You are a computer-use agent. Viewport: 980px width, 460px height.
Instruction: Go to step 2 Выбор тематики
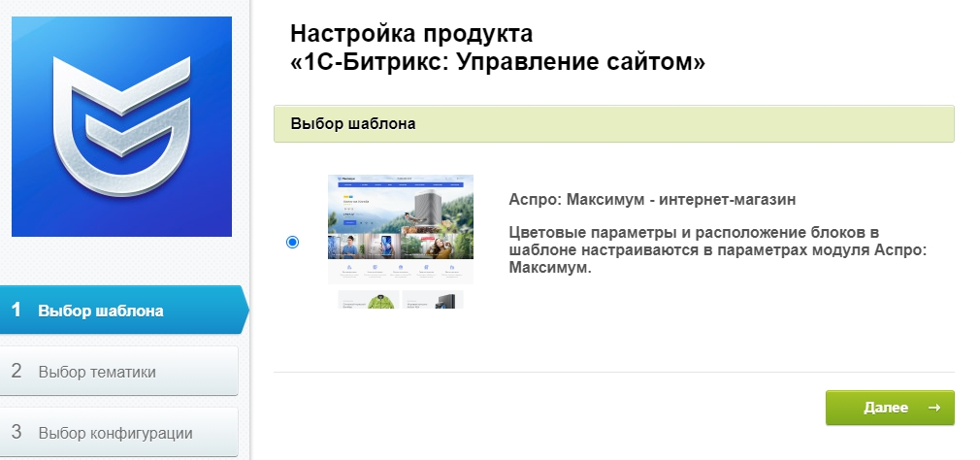pos(118,372)
